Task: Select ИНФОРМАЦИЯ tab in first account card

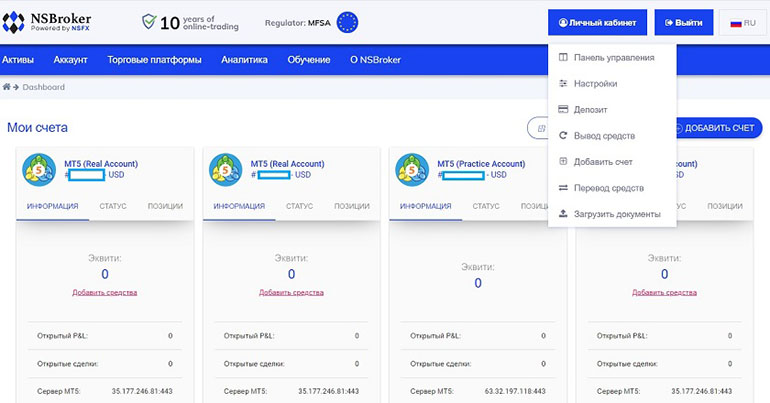Action: [53, 206]
